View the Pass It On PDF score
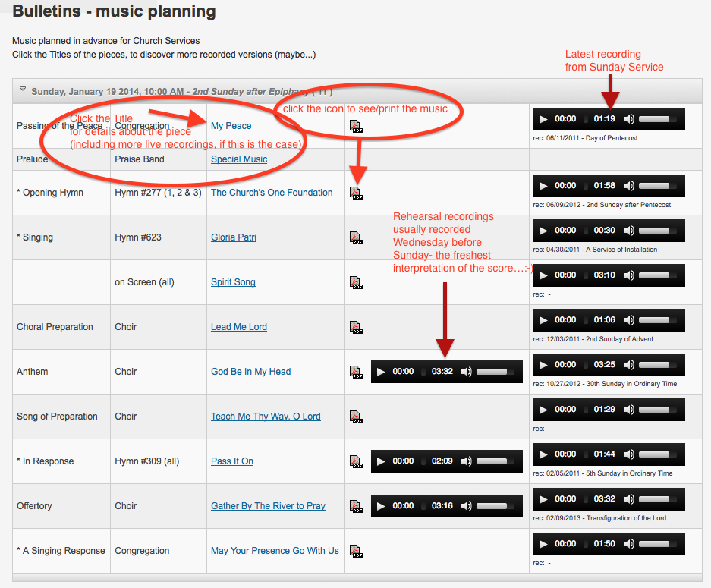This screenshot has height=588, width=711. coord(356,461)
